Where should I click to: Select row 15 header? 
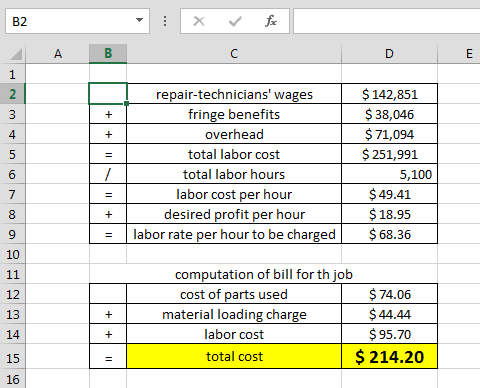(12, 358)
